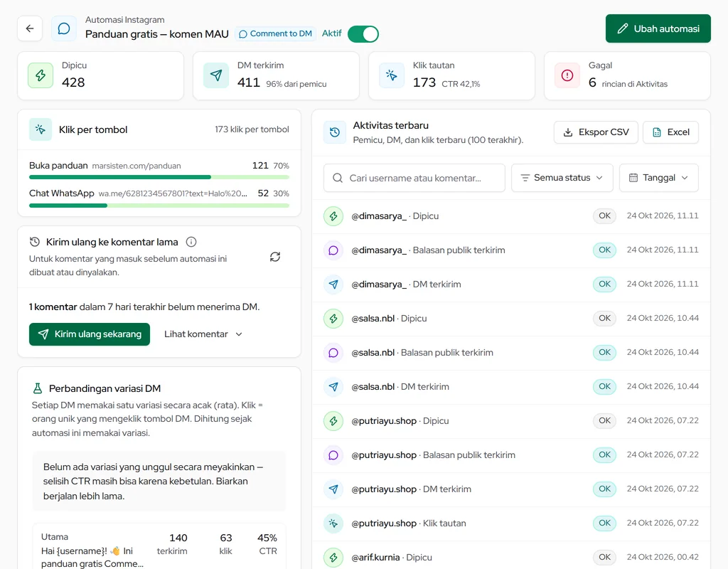This screenshot has width=728, height=569.
Task: Click the warning icon in Gagal card
Action: click(567, 75)
